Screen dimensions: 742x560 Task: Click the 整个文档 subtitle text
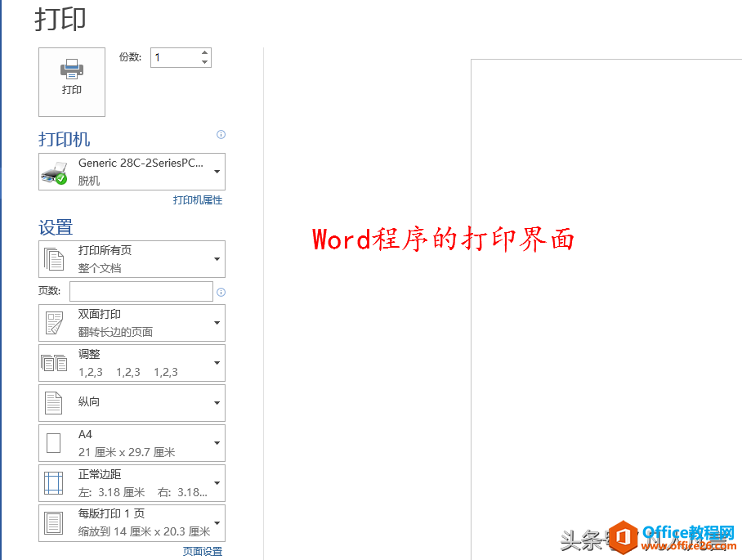[x=100, y=268]
